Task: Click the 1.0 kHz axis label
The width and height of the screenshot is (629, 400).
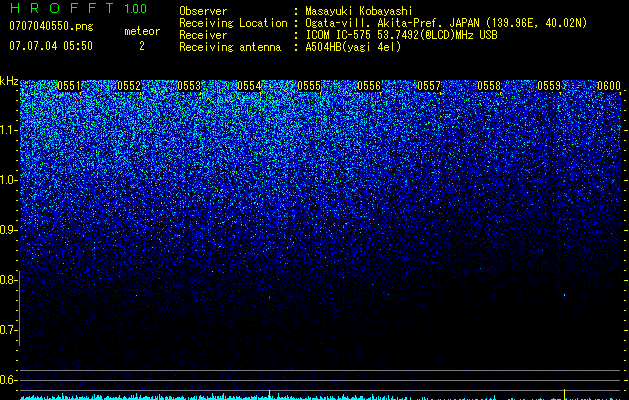Action: click(8, 180)
